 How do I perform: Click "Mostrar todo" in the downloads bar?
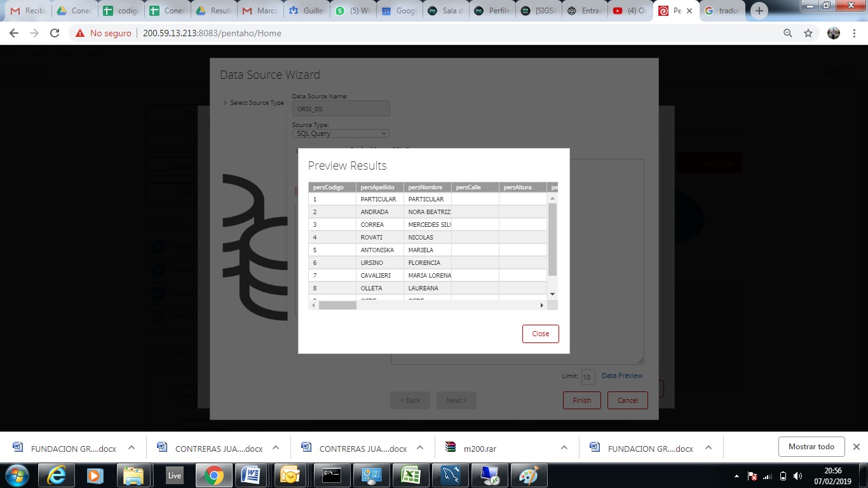[x=811, y=447]
